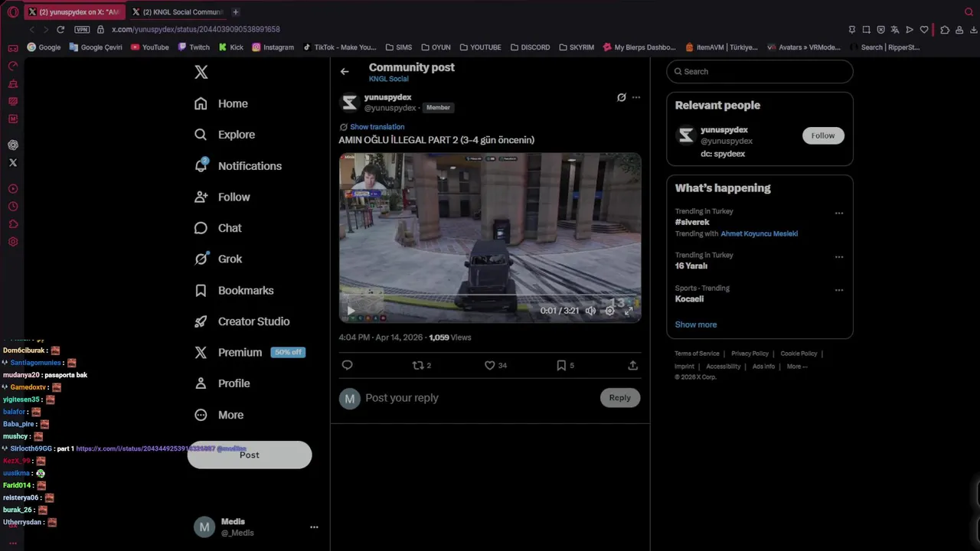Click the Reply button
The image size is (980, 551).
[x=620, y=398]
